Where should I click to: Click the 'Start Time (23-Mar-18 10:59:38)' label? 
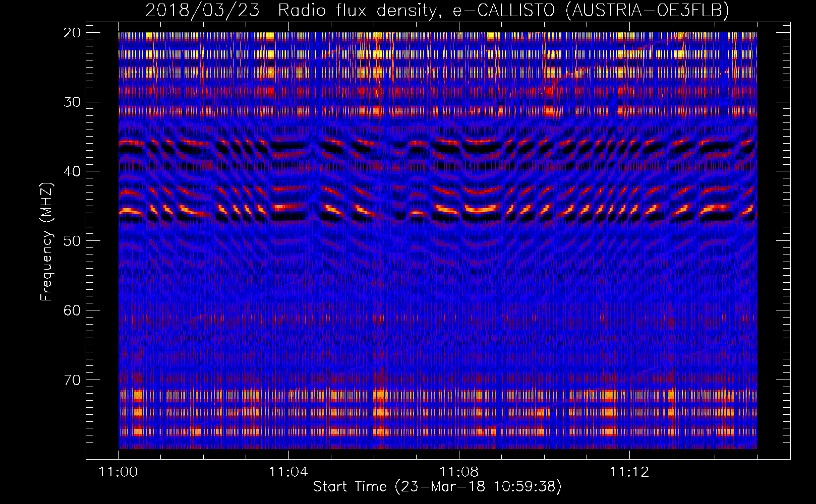(437, 487)
